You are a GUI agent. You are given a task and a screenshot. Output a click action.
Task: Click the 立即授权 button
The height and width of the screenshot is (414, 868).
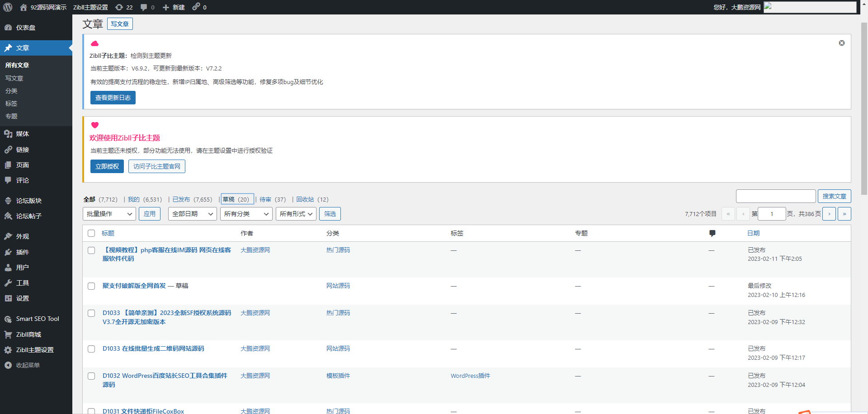click(107, 166)
